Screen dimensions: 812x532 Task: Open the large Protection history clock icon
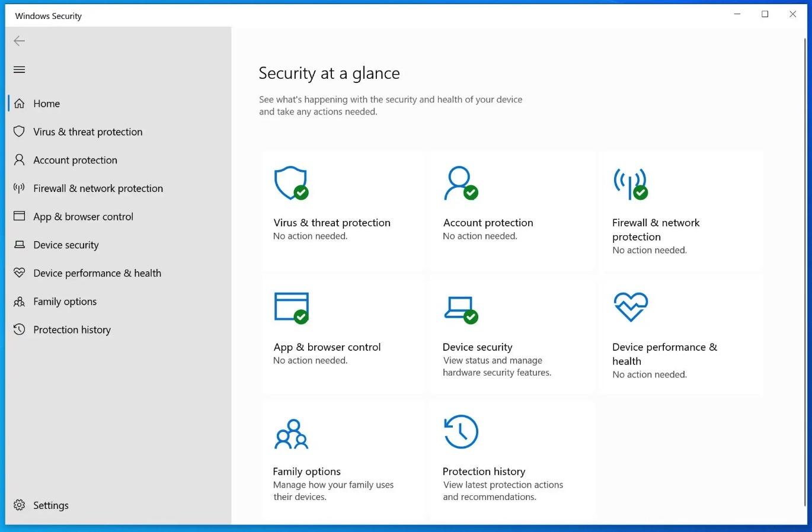(x=461, y=431)
